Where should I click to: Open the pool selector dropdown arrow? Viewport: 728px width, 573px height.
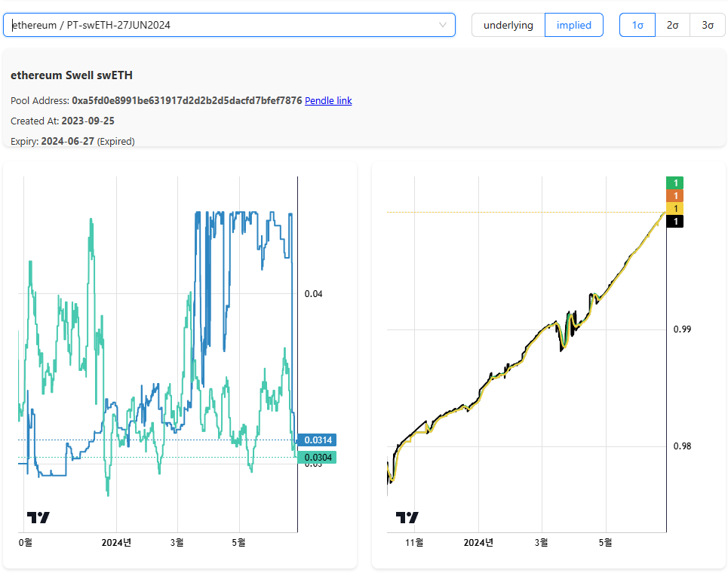443,25
